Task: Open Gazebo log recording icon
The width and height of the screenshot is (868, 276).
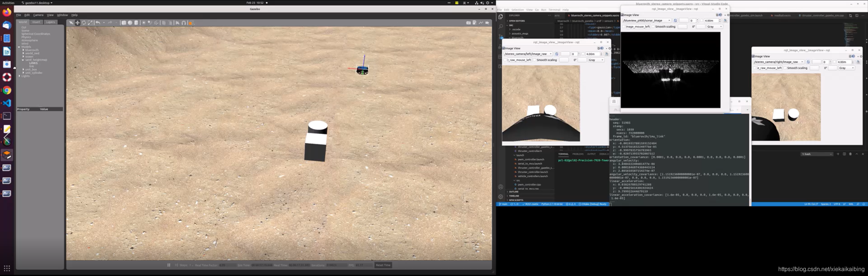Action: tap(475, 23)
